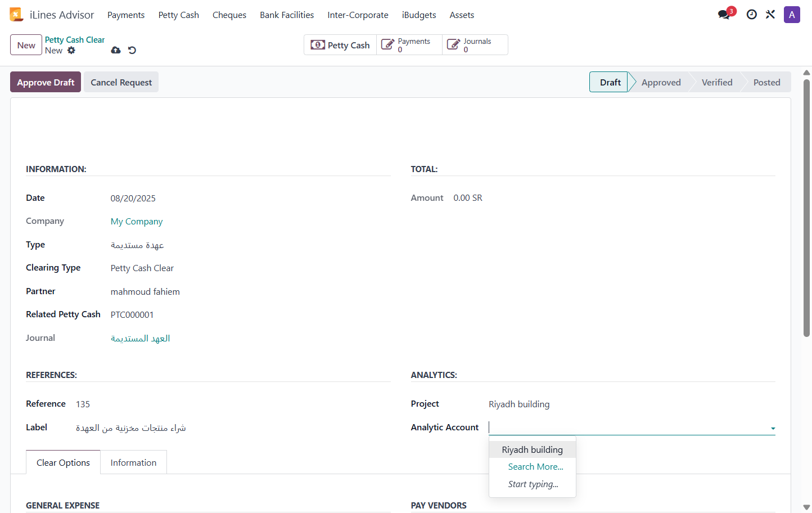The image size is (812, 513).
Task: Open the Assets menu
Action: pos(462,15)
